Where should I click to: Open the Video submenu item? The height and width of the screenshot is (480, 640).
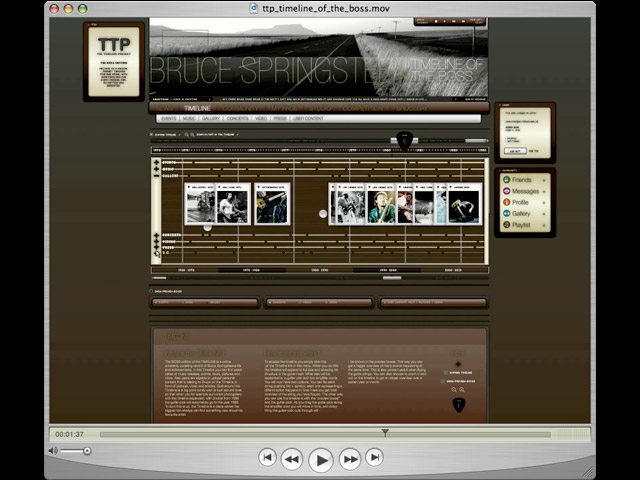tap(261, 118)
